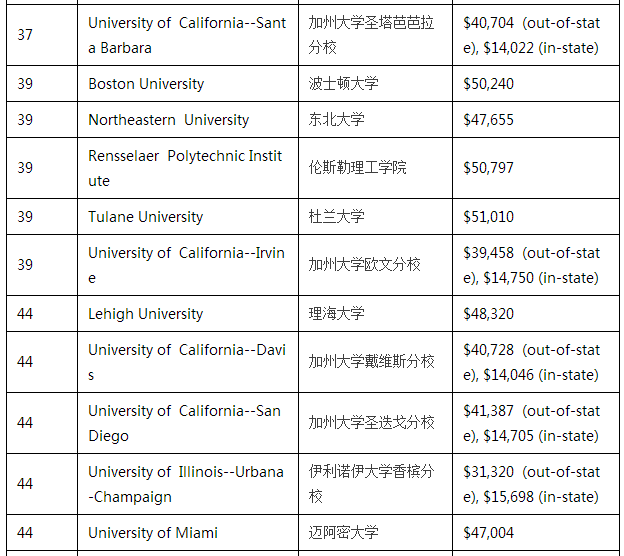Click the rank 37 cell
624x556 pixels.
click(x=25, y=35)
